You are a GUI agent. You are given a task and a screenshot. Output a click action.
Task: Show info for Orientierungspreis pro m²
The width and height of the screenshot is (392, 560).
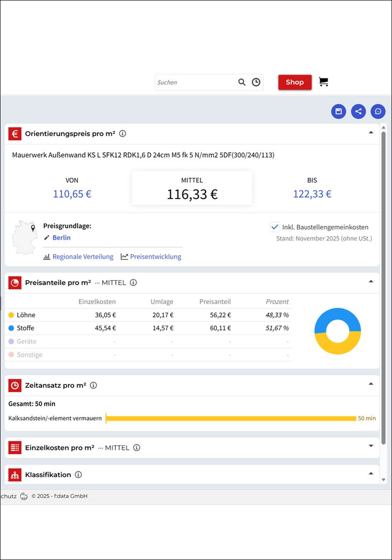coord(123,133)
